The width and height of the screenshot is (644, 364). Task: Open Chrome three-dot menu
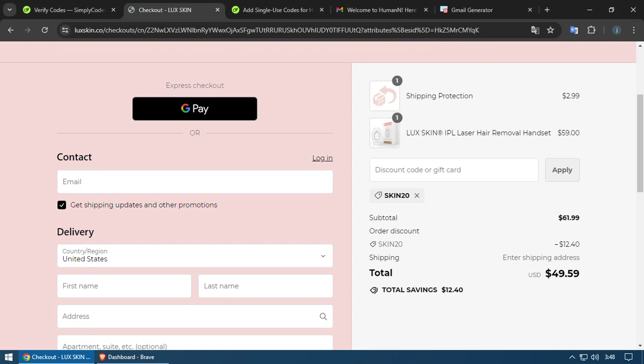[x=634, y=30]
